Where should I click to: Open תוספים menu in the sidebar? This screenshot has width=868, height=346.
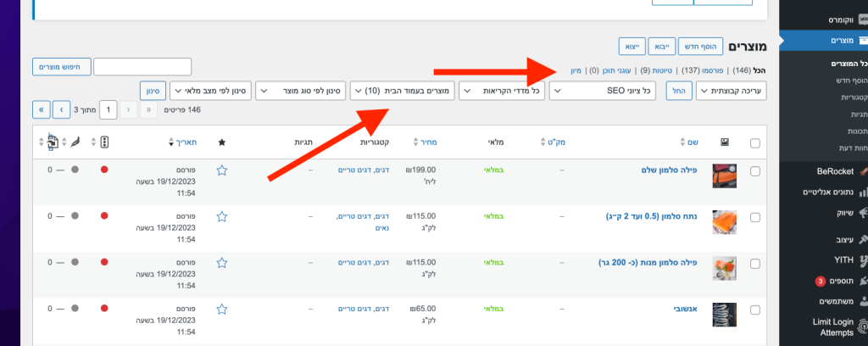point(831,280)
